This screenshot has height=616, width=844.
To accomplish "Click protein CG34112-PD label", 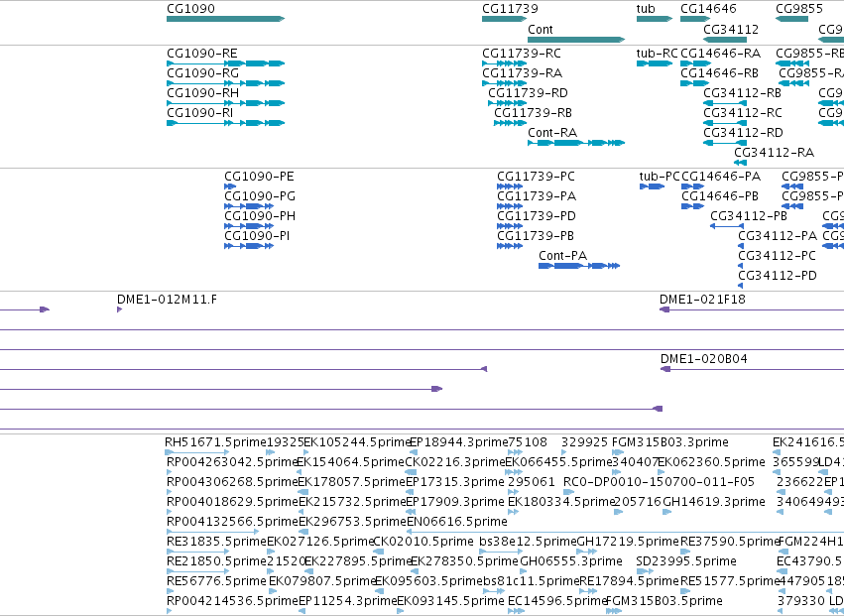I will [x=778, y=276].
